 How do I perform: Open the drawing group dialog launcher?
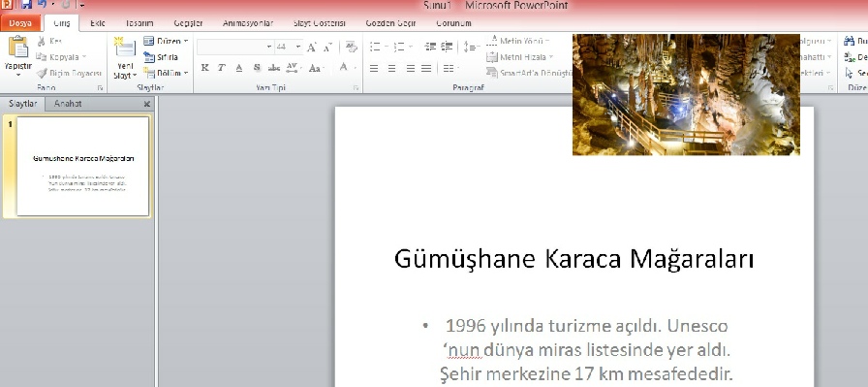830,88
